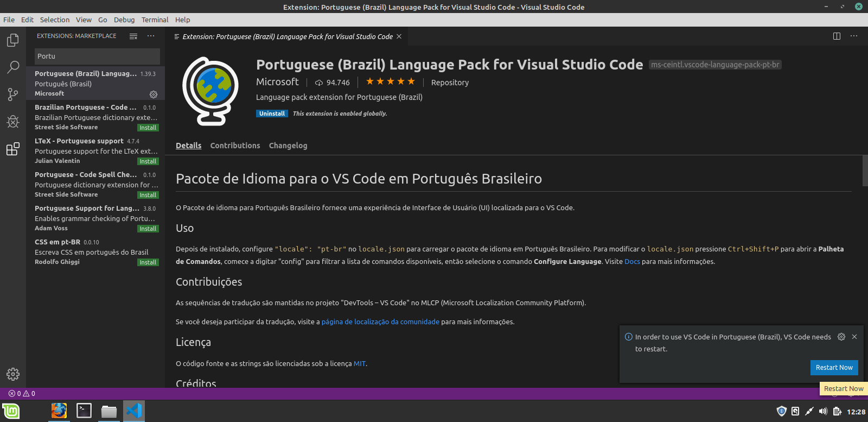The width and height of the screenshot is (868, 422).
Task: Open the battery power tray icon
Action: pyautogui.click(x=837, y=411)
